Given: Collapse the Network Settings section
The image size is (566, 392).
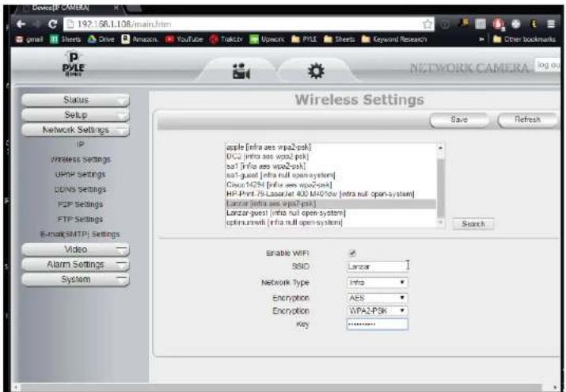Looking at the screenshot, I should pyautogui.click(x=75, y=130).
